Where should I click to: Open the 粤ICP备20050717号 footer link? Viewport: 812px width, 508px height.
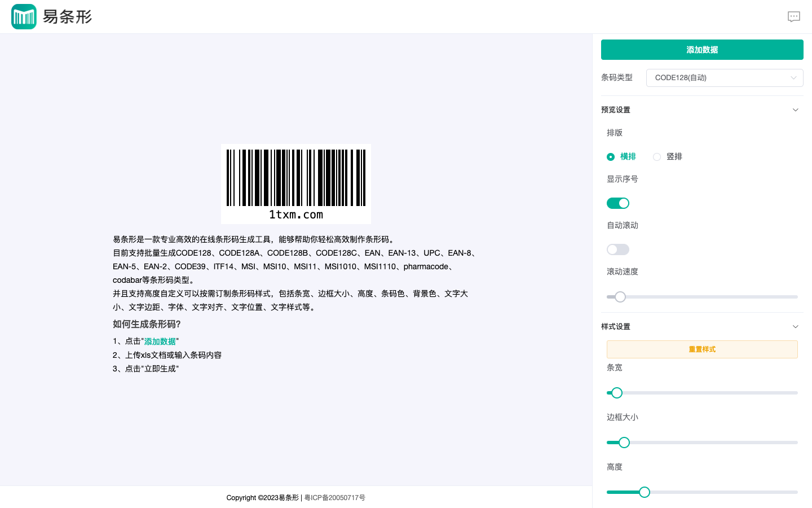tap(335, 498)
